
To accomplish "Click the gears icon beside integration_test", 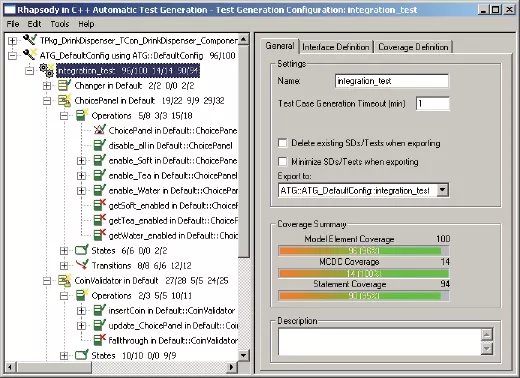I will pyautogui.click(x=46, y=70).
